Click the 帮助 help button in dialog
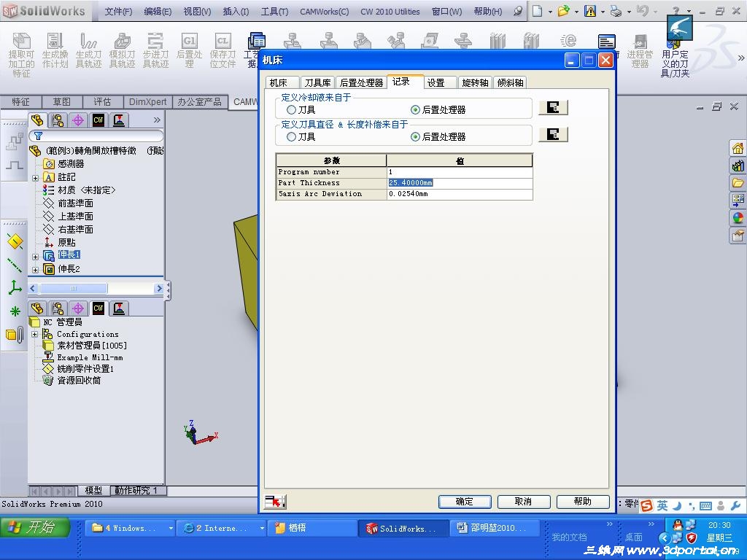 [583, 502]
